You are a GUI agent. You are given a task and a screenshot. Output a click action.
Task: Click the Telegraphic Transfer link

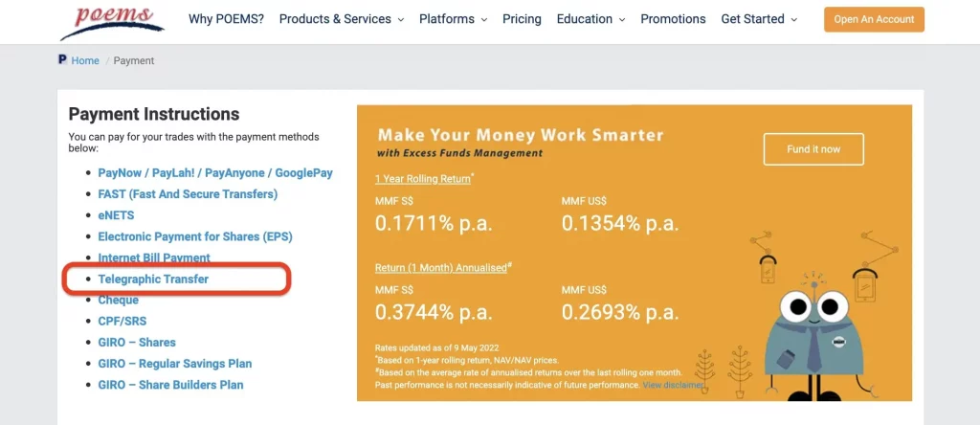[153, 280]
